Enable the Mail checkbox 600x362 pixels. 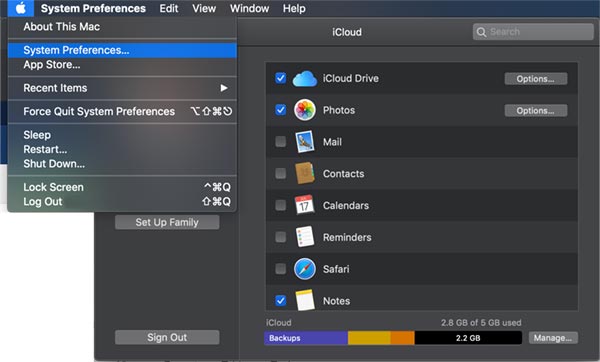280,142
